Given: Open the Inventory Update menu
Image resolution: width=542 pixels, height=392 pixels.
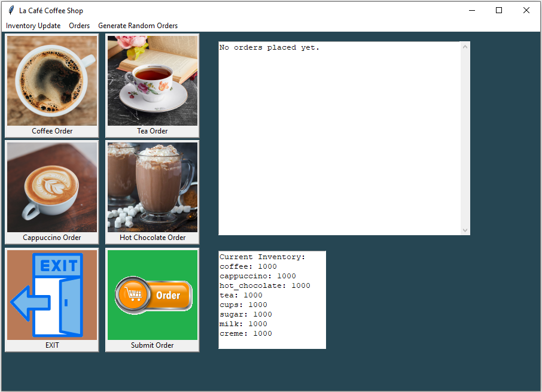Looking at the screenshot, I should 32,26.
